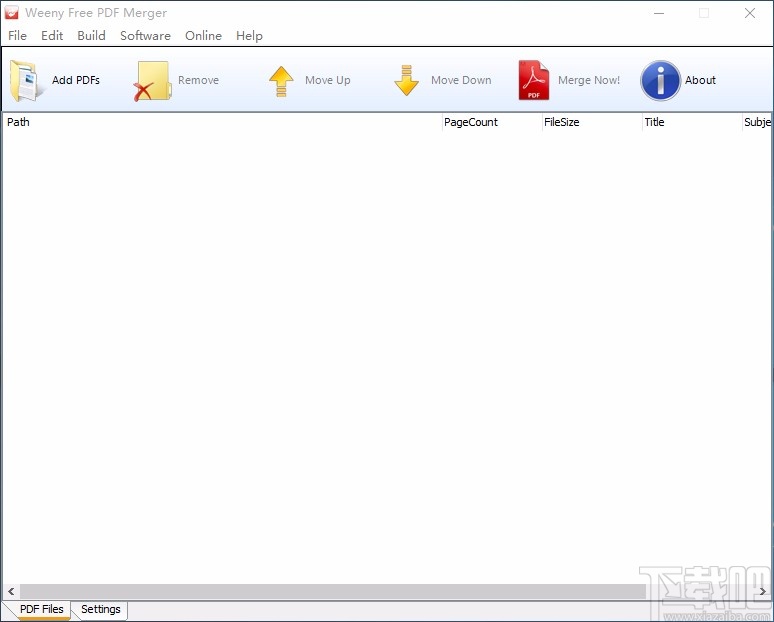The height and width of the screenshot is (622, 774).
Task: Open the Software menu
Action: [145, 36]
